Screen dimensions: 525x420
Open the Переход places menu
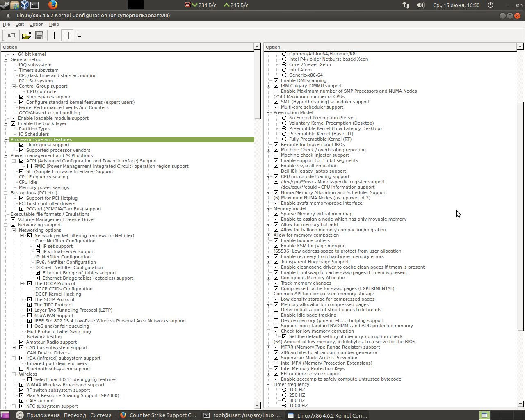pos(75,415)
